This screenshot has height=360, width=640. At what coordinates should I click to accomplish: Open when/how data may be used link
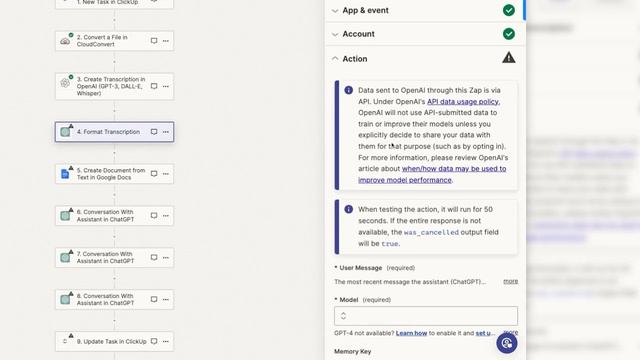pyautogui.click(x=432, y=174)
